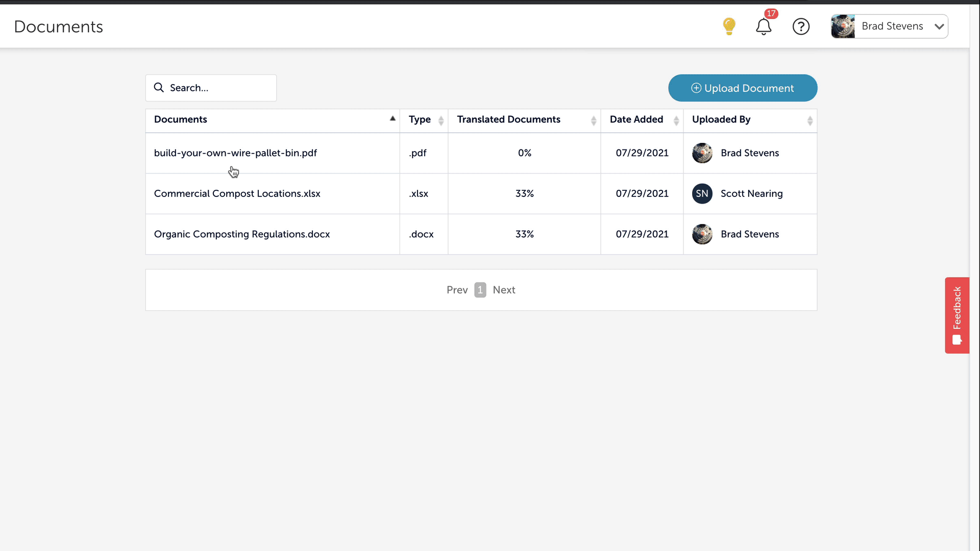The width and height of the screenshot is (980, 551).
Task: Sort by Uploaded By column
Action: pyautogui.click(x=810, y=120)
